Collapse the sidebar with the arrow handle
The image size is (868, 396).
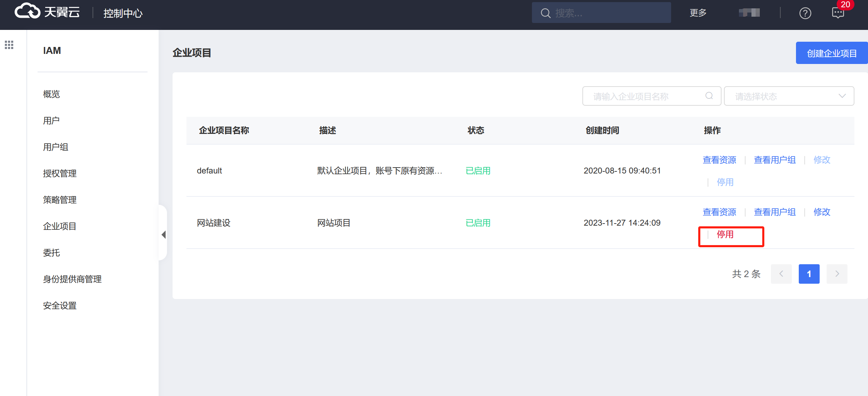point(163,235)
